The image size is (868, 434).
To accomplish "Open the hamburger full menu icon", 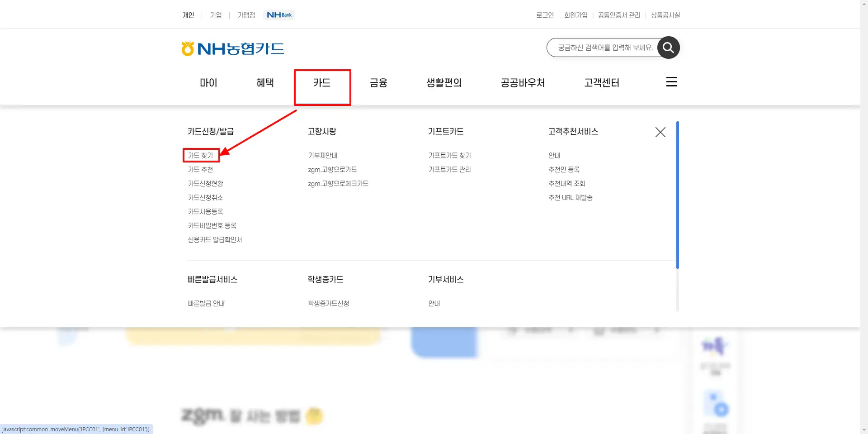I will [x=672, y=82].
